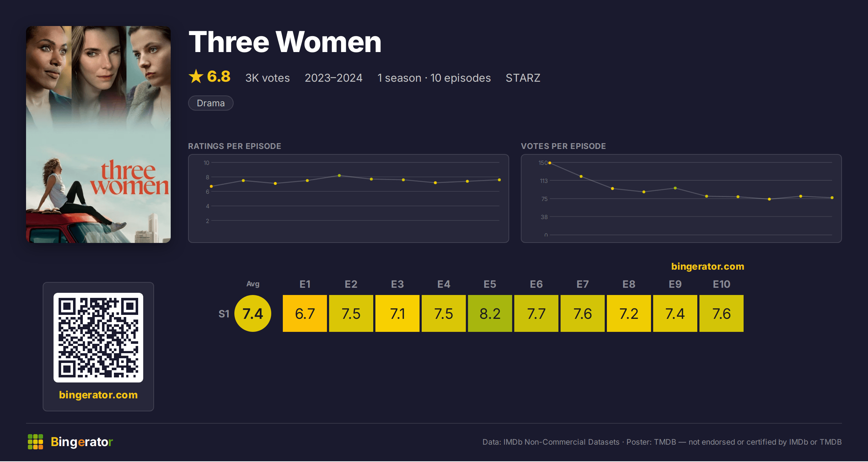Click the S1 season row label
This screenshot has width=868, height=462.
(x=224, y=314)
